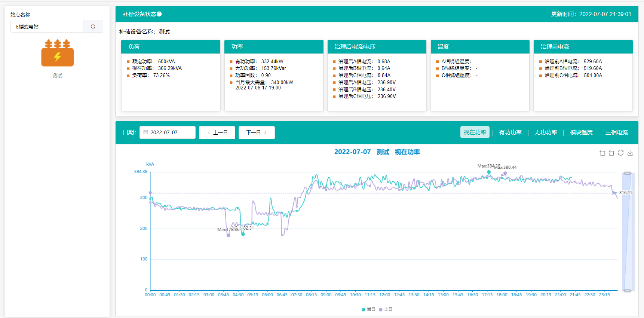Toggle the 当日 series in chart legend

click(368, 309)
